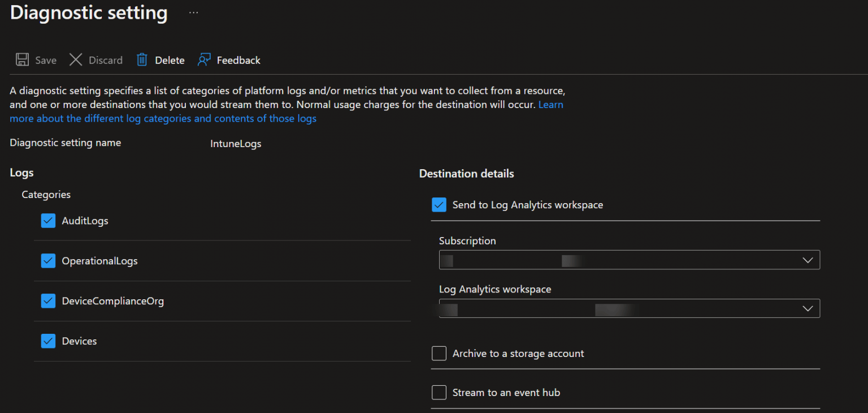Click the Save disk icon
This screenshot has width=868, height=413.
click(x=22, y=59)
